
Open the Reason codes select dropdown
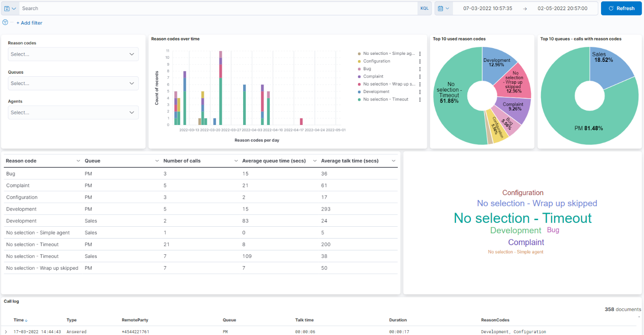[x=73, y=54]
